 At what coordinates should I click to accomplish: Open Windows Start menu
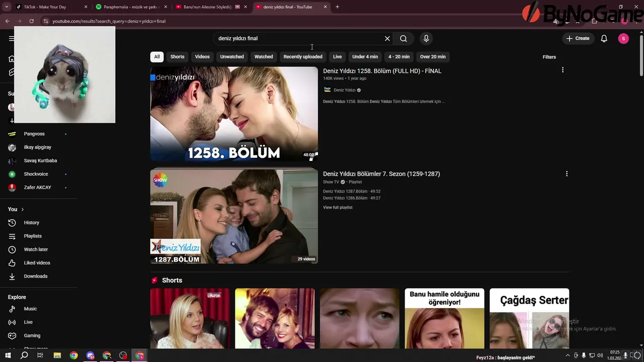[8, 355]
